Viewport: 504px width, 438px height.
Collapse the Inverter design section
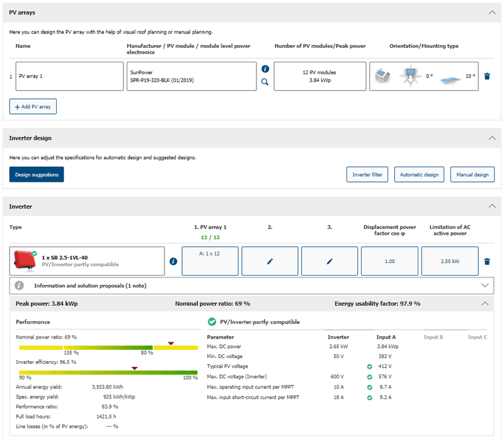(492, 138)
